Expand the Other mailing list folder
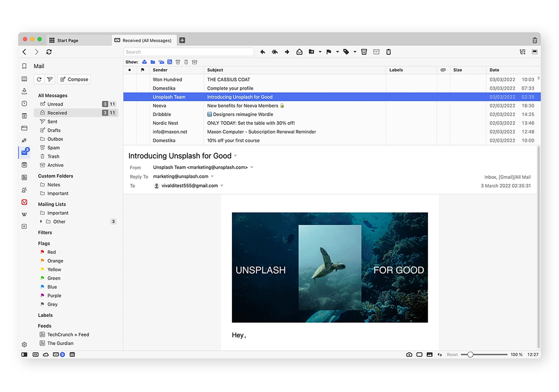 (x=41, y=221)
